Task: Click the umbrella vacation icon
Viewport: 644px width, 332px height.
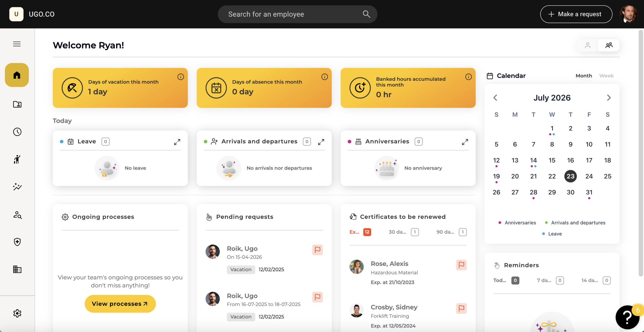Action: [72, 88]
